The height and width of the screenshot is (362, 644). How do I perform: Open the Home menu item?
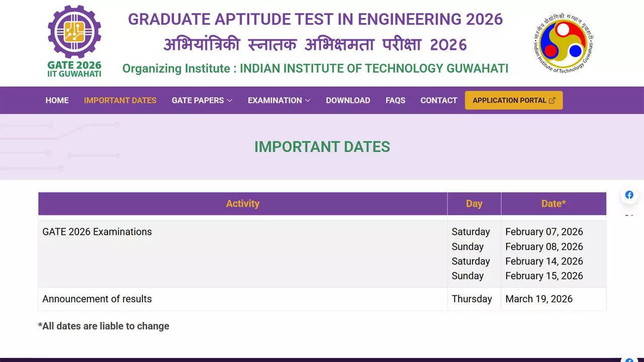coord(57,101)
